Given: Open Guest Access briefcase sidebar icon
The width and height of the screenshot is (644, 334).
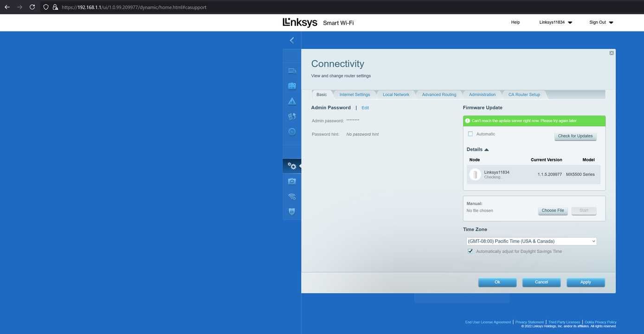Looking at the screenshot, I should pyautogui.click(x=292, y=86).
